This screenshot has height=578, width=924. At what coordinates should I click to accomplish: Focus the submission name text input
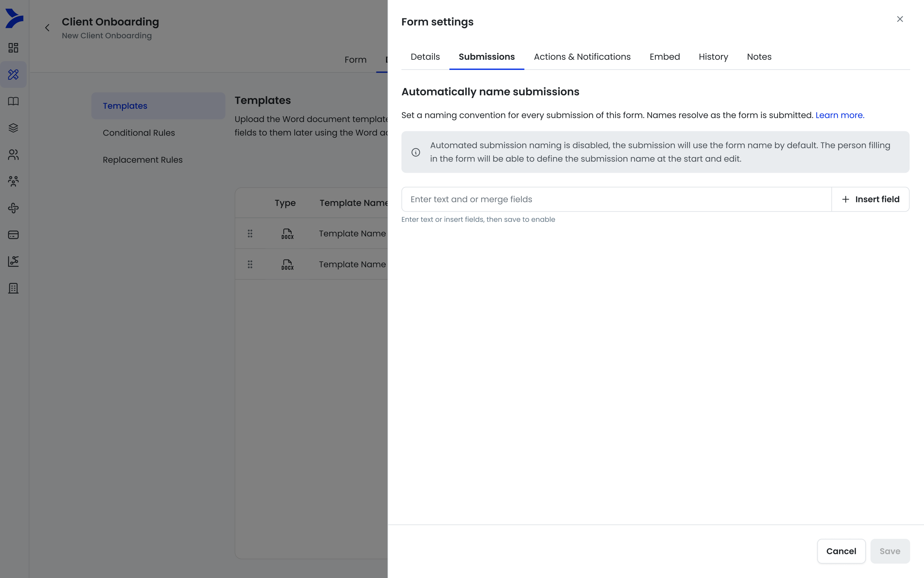[616, 199]
